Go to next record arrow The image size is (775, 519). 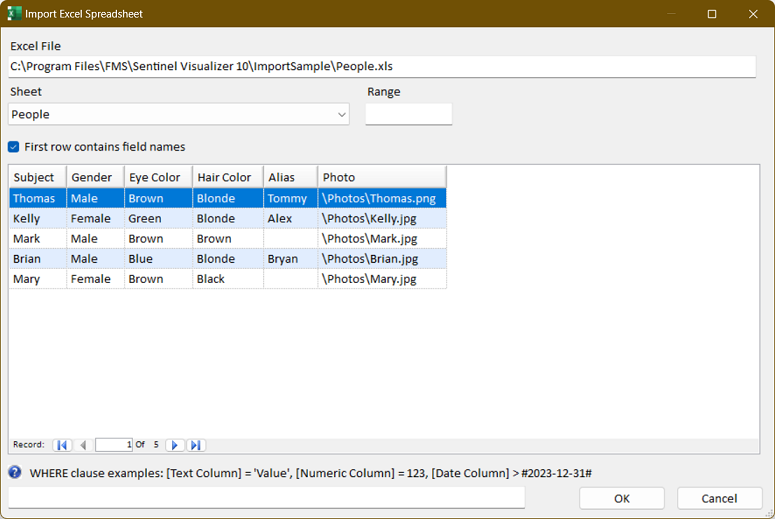tap(174, 445)
